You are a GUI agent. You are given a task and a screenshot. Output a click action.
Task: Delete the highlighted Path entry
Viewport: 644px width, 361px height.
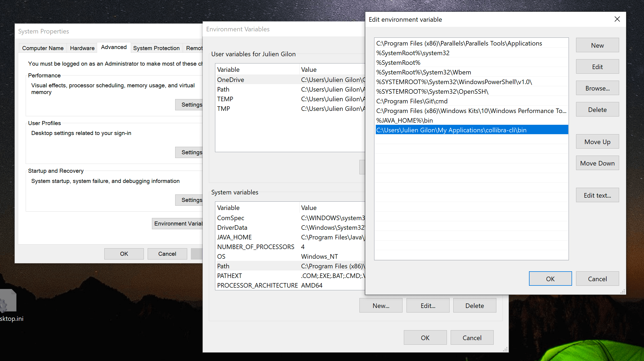[597, 109]
